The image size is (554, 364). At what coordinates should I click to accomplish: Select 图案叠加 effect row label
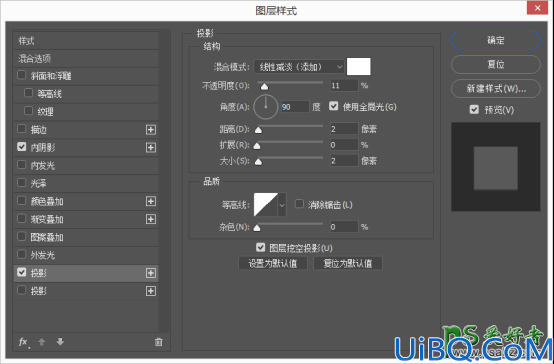click(x=47, y=237)
